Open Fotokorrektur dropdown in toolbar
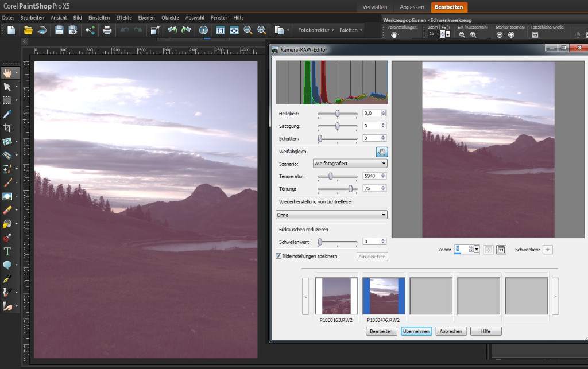The height and width of the screenshot is (369, 588). [316, 30]
